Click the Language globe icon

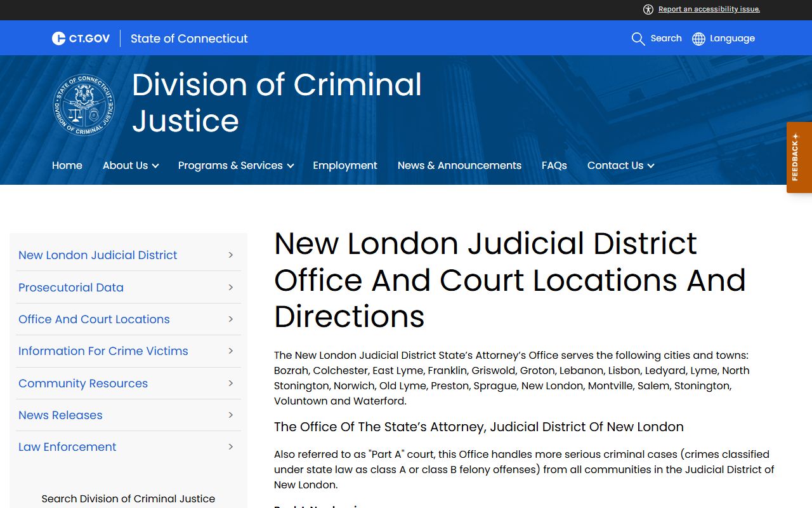pyautogui.click(x=698, y=39)
